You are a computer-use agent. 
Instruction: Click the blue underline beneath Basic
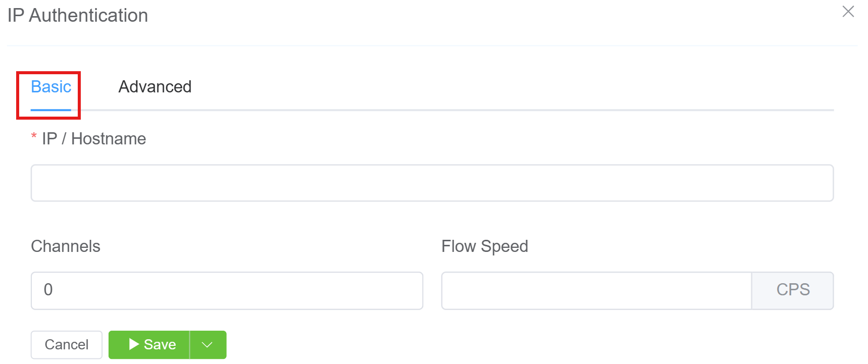coord(51,110)
